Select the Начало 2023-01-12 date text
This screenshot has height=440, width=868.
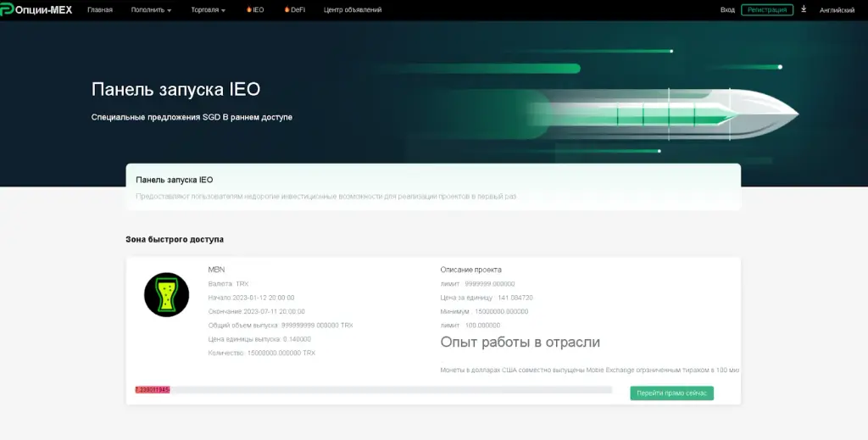tap(251, 298)
